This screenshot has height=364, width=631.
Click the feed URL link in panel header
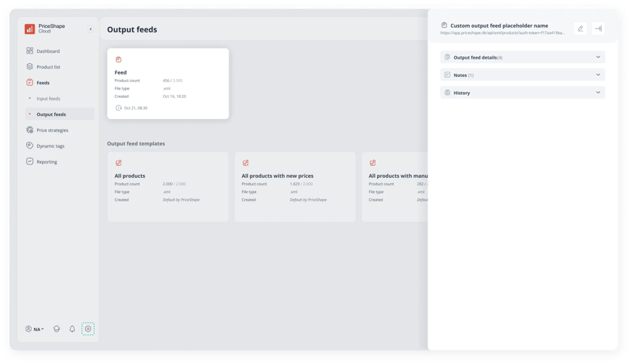point(502,33)
